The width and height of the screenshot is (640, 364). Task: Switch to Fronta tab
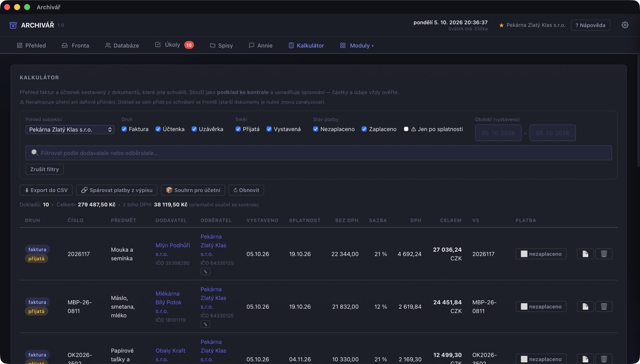click(75, 46)
